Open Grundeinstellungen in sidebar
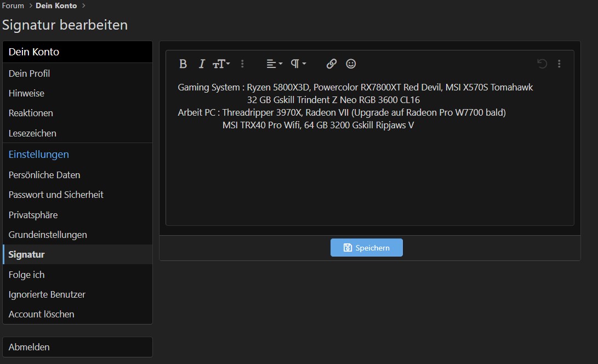Screen dimensions: 598x364 pyautogui.click(x=77, y=235)
